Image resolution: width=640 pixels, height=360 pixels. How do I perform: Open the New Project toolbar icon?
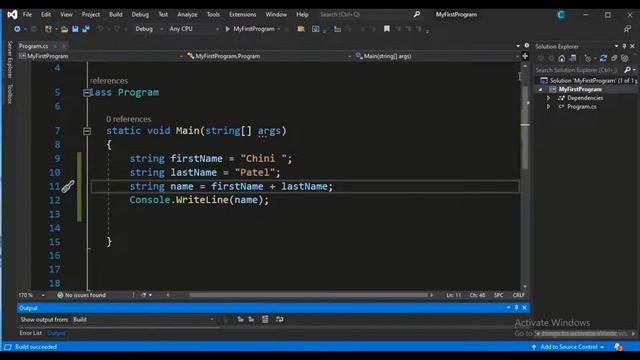[48, 29]
